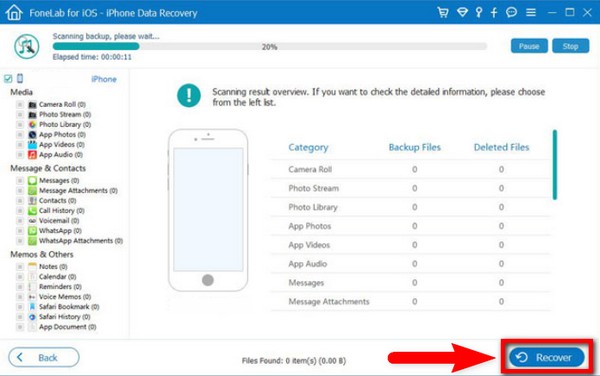Click the Message & Contacts heading
Screen dimensions: 600x376
(x=48, y=168)
